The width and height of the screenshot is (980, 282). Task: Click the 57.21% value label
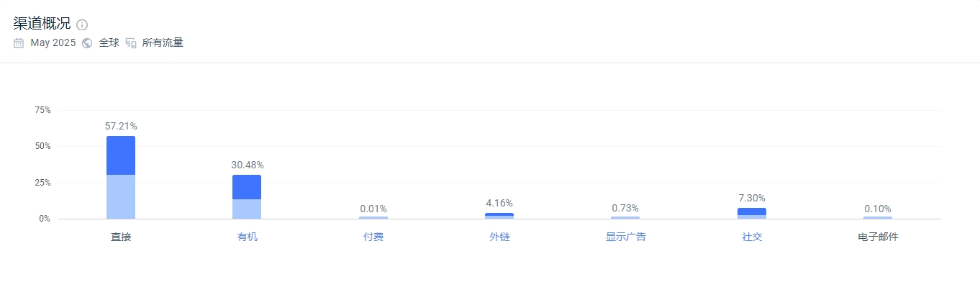point(121,126)
